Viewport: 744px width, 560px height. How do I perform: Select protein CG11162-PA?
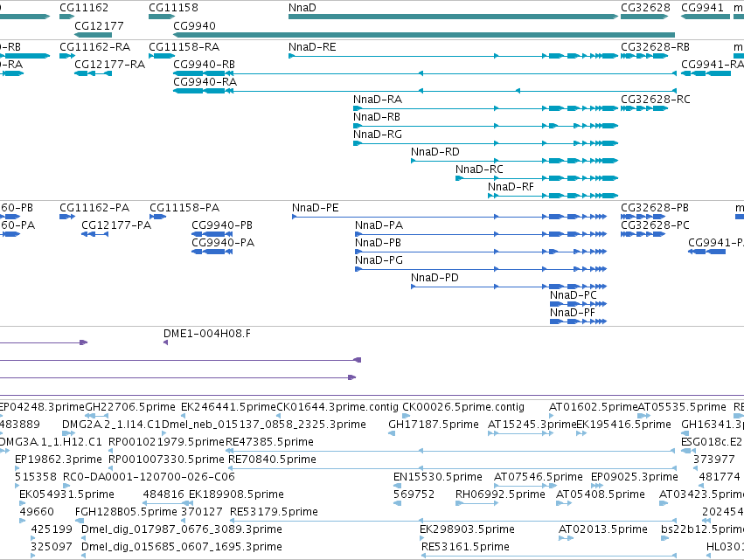point(67,217)
